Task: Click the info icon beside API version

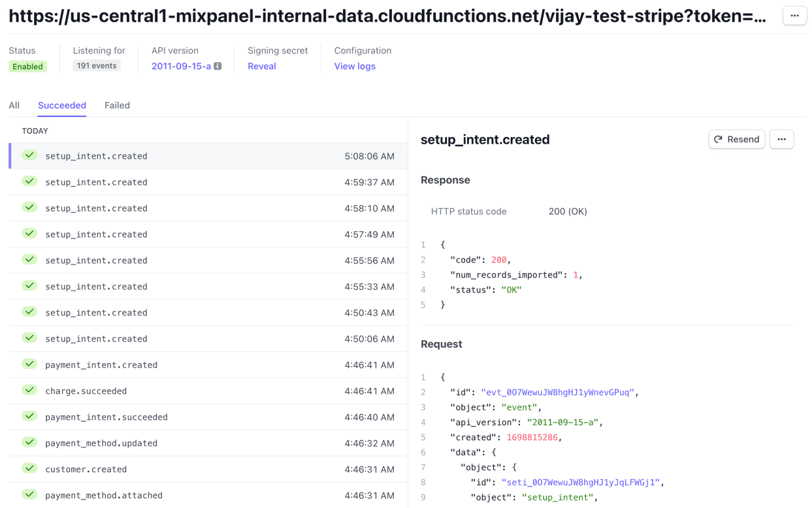Action: click(218, 66)
